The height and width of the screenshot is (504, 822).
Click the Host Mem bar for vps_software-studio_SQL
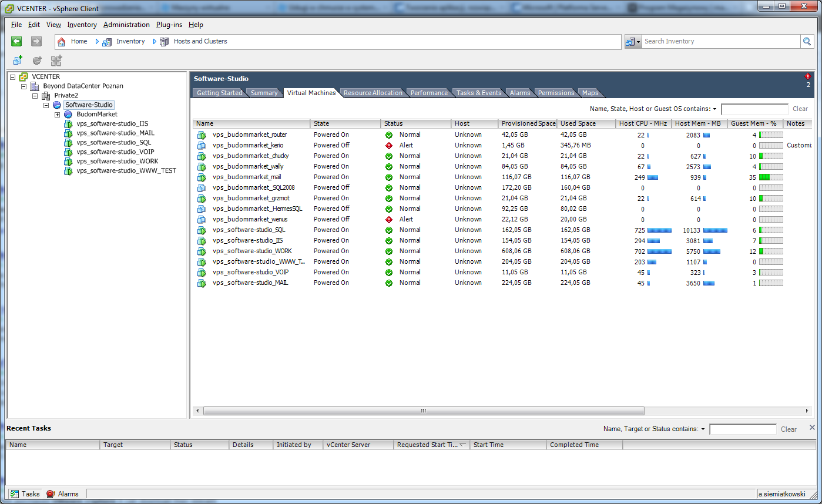point(715,230)
